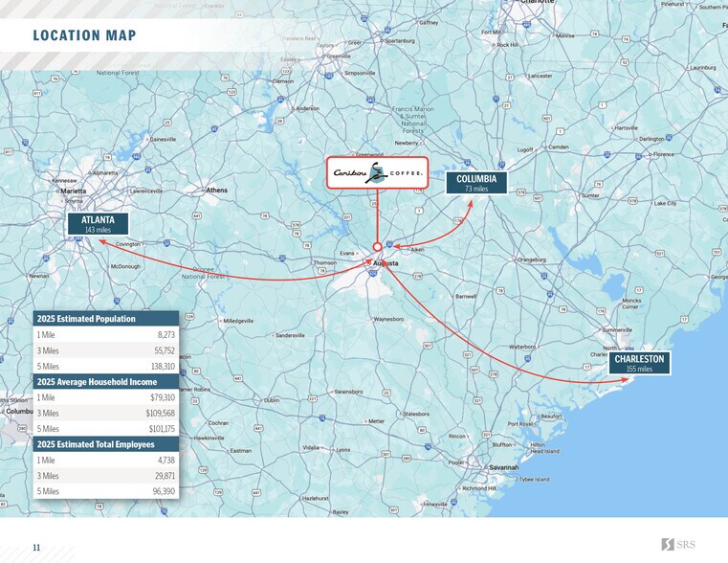Click the white circle site marker near Augusta
The height and width of the screenshot is (563, 728).
coord(377,246)
